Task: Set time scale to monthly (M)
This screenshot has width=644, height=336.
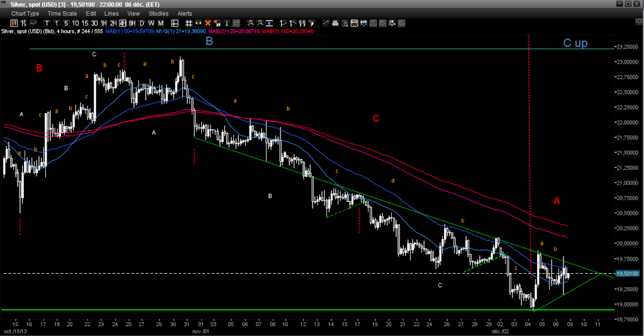Action: pyautogui.click(x=160, y=23)
